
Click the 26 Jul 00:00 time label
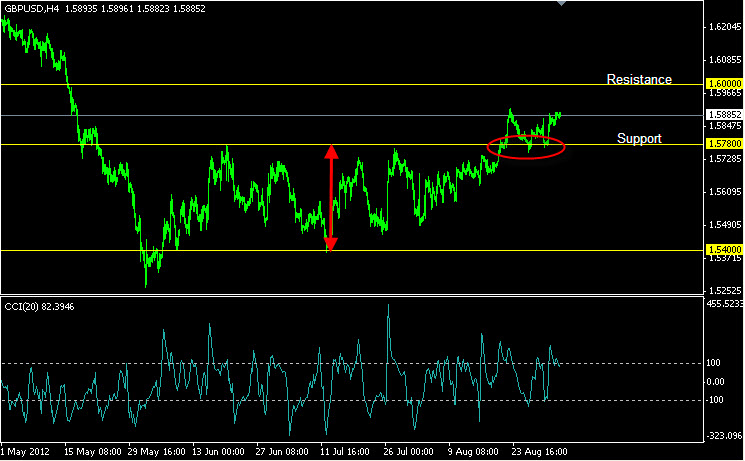pyautogui.click(x=409, y=451)
